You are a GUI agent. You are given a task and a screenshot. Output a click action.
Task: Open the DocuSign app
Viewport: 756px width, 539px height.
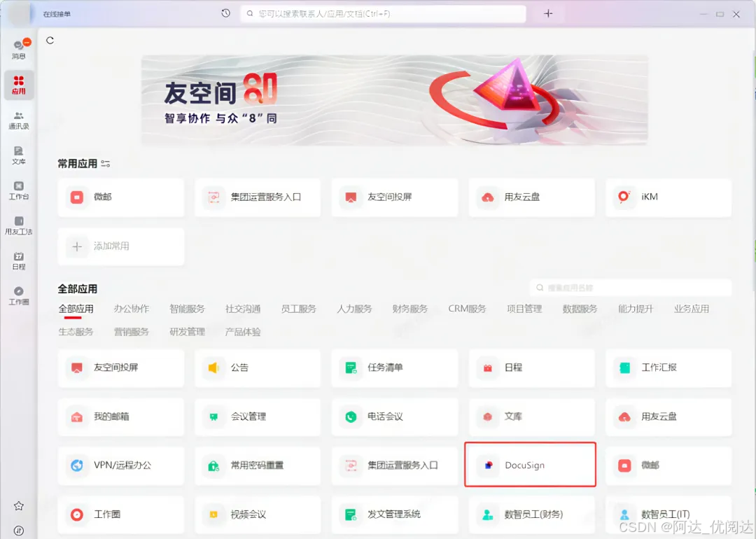[532, 465]
